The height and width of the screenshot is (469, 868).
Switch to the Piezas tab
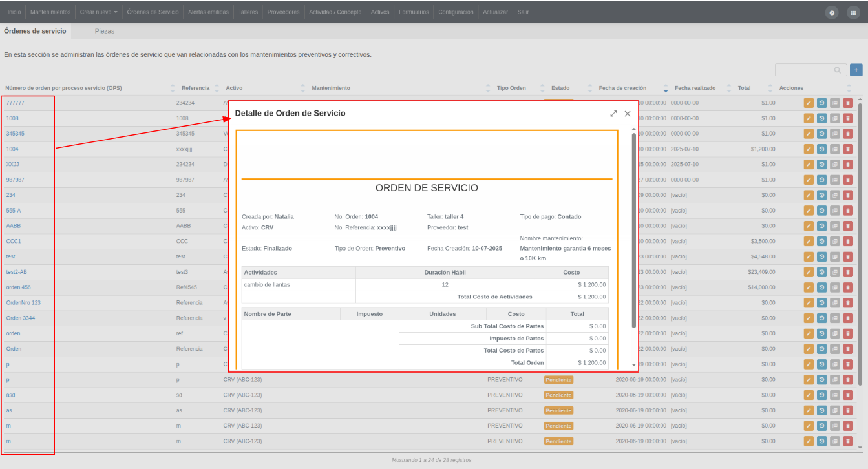[105, 31]
